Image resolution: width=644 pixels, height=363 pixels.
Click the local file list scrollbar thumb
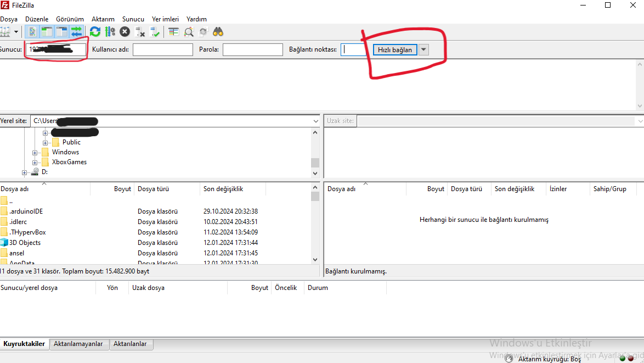pyautogui.click(x=315, y=196)
